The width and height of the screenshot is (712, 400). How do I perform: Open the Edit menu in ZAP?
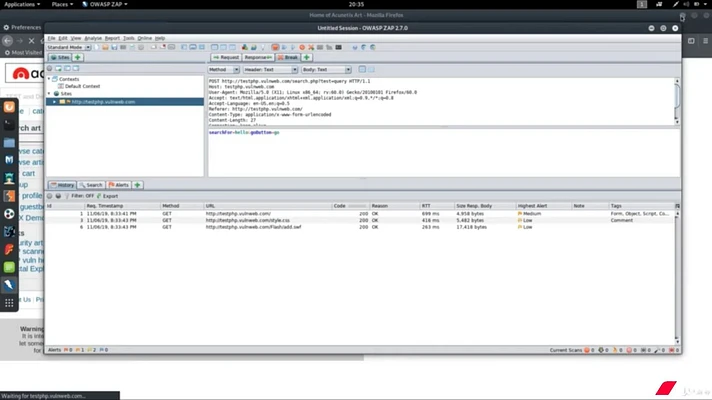pos(63,38)
